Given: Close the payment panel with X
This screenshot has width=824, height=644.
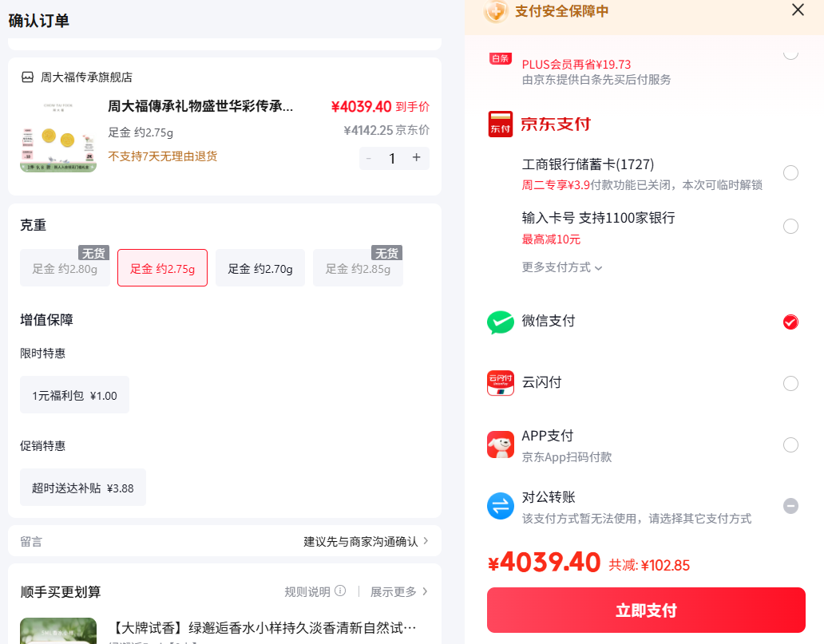Looking at the screenshot, I should coord(798,10).
